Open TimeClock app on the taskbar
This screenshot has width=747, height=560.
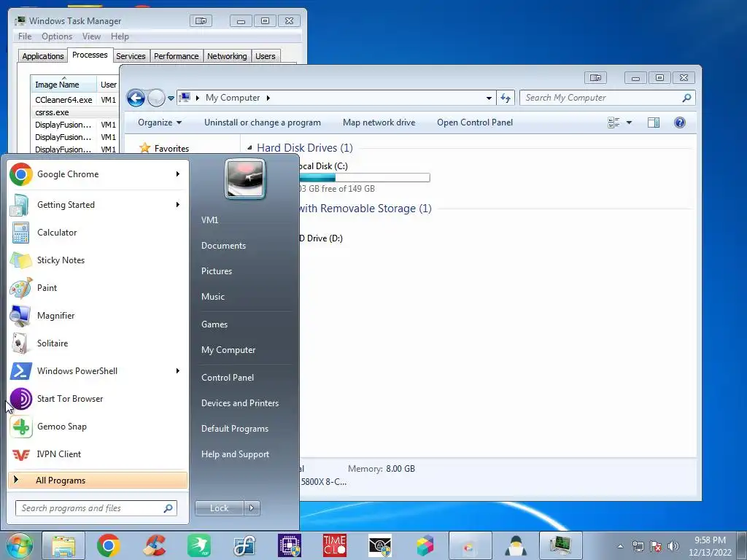tap(334, 545)
